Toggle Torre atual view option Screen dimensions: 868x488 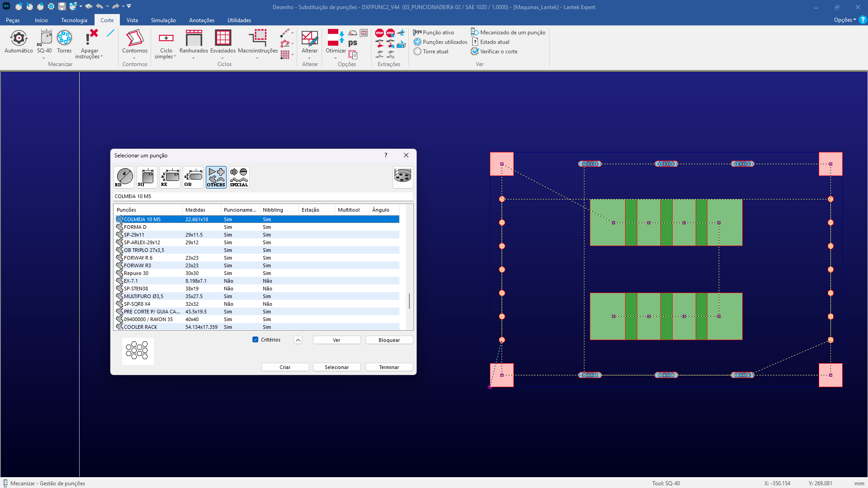point(431,52)
